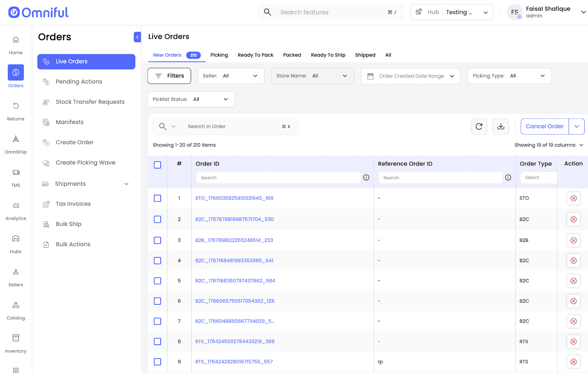Open order STO_1766035825910331940_166 link

(x=234, y=198)
